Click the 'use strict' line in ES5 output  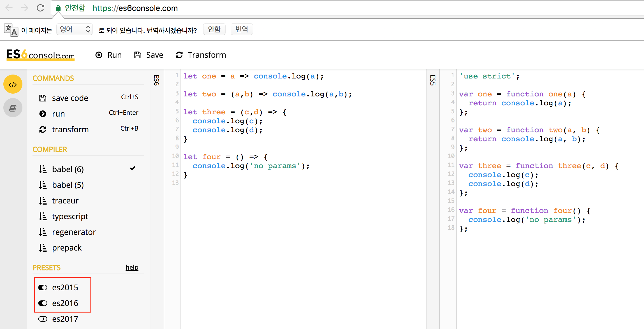click(489, 76)
